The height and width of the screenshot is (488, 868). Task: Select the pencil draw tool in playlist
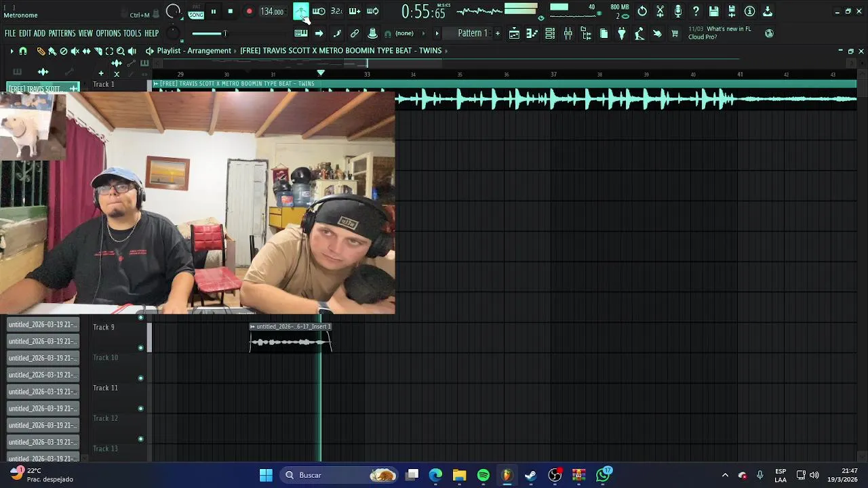coord(41,51)
